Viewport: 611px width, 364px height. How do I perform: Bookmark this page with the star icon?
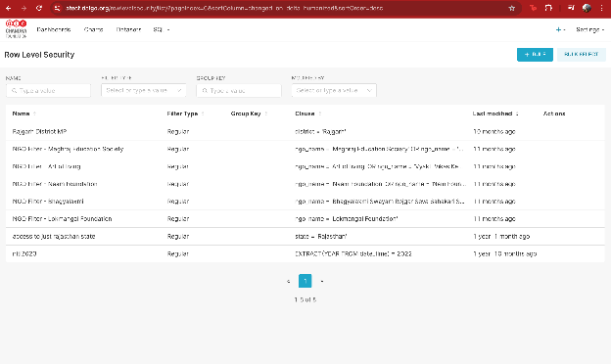point(512,8)
